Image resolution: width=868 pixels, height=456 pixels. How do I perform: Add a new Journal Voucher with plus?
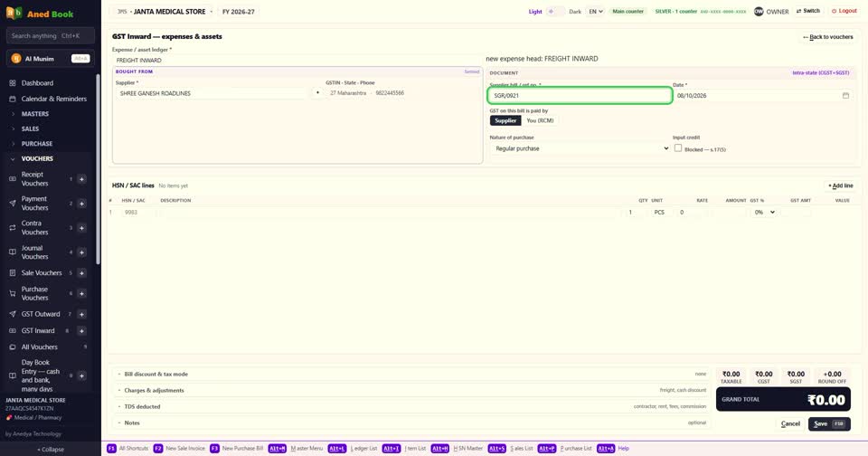(81, 252)
